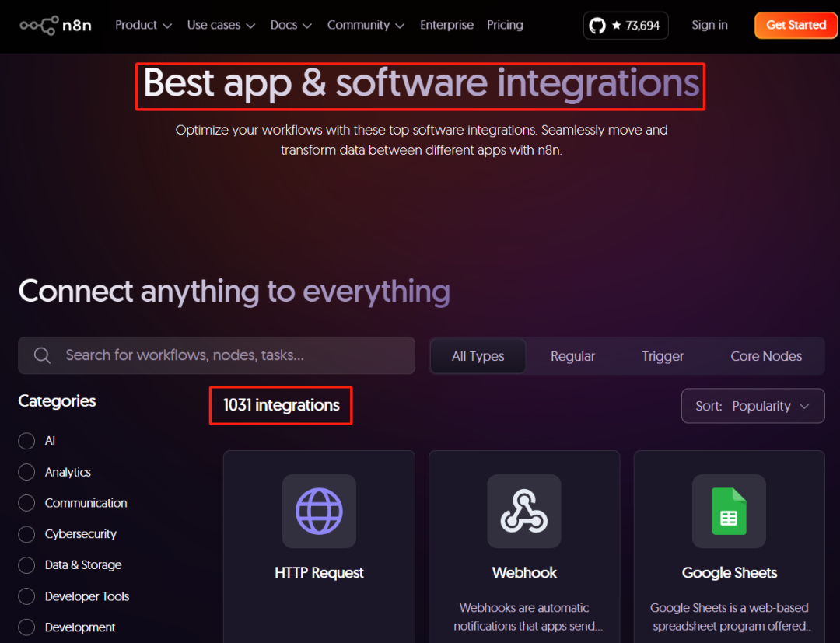Switch to the All Types tab
Screen dimensions: 840x643
(x=478, y=356)
